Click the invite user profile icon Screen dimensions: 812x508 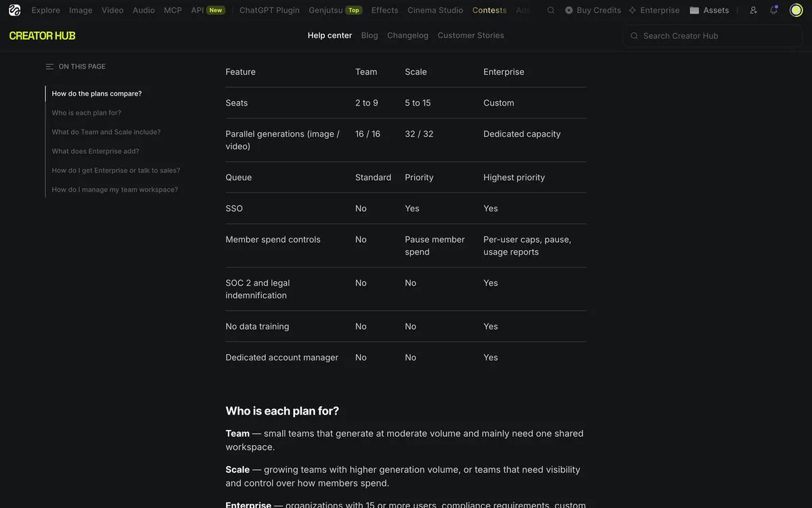[x=754, y=10]
